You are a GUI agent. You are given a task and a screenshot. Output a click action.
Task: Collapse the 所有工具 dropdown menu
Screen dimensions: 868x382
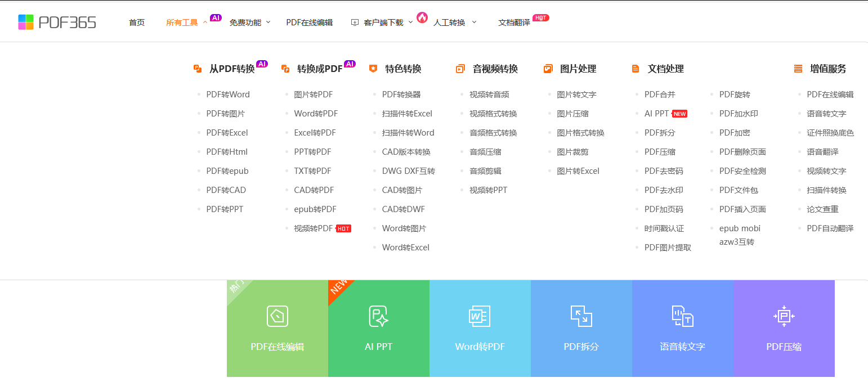[x=205, y=22]
